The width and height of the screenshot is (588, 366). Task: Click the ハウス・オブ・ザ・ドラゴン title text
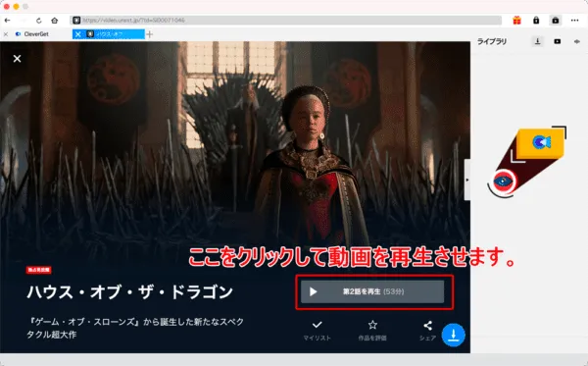(x=129, y=292)
